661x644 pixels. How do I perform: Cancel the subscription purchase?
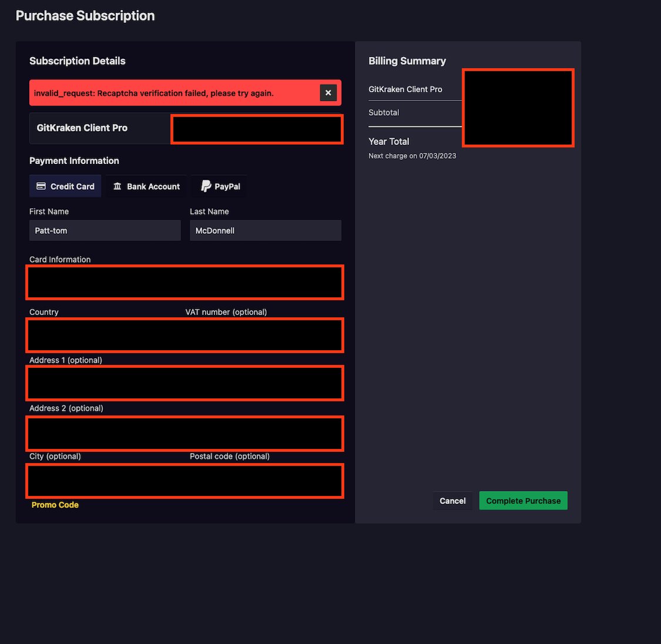point(452,501)
